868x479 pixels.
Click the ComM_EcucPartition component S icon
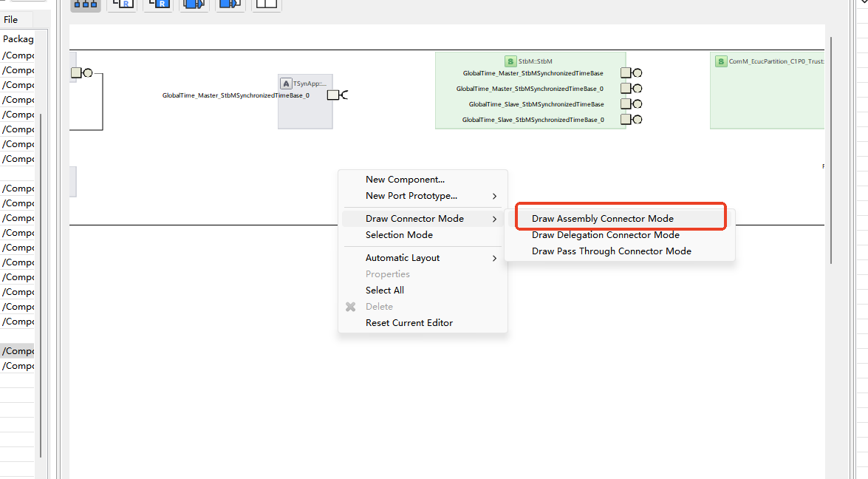721,61
